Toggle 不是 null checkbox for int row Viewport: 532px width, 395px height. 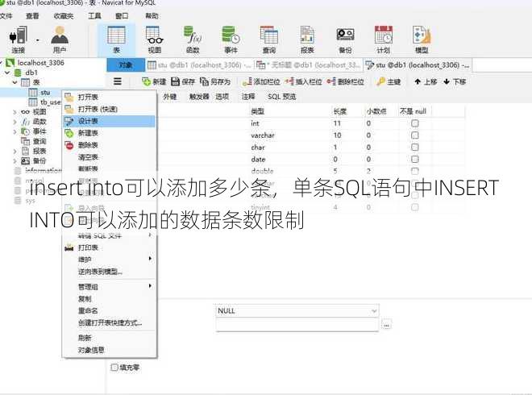[414, 123]
